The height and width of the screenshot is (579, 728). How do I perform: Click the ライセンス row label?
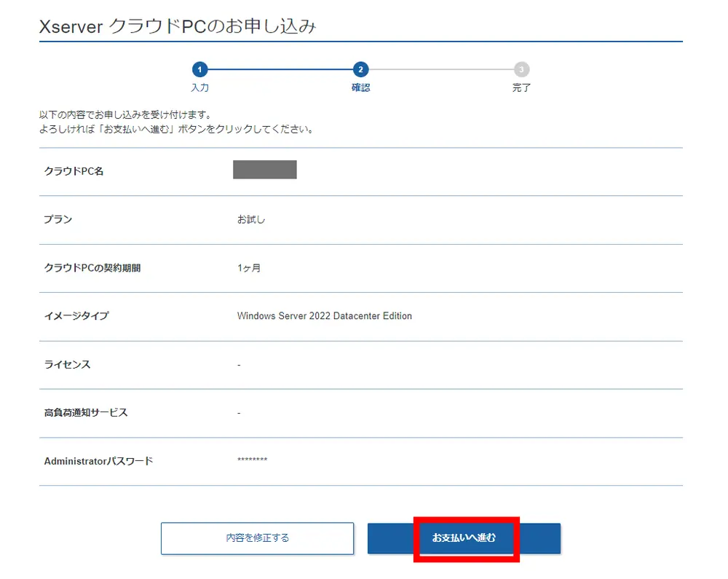[x=67, y=365]
